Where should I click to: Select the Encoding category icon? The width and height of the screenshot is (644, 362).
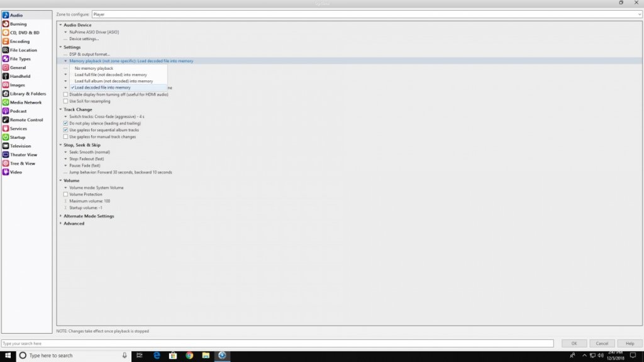click(6, 41)
